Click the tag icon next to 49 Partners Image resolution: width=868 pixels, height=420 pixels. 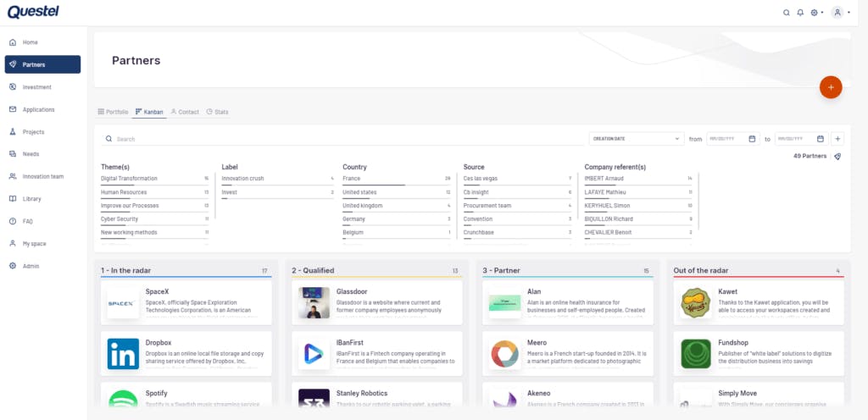(837, 157)
